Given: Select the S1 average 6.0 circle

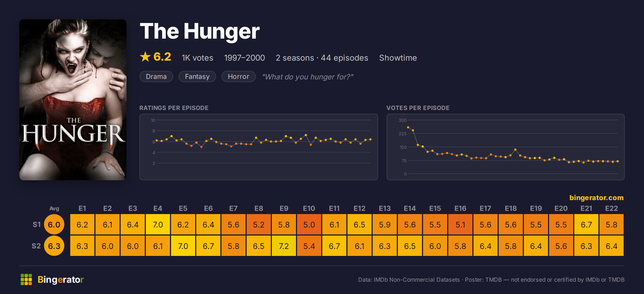Looking at the screenshot, I should [x=54, y=225].
